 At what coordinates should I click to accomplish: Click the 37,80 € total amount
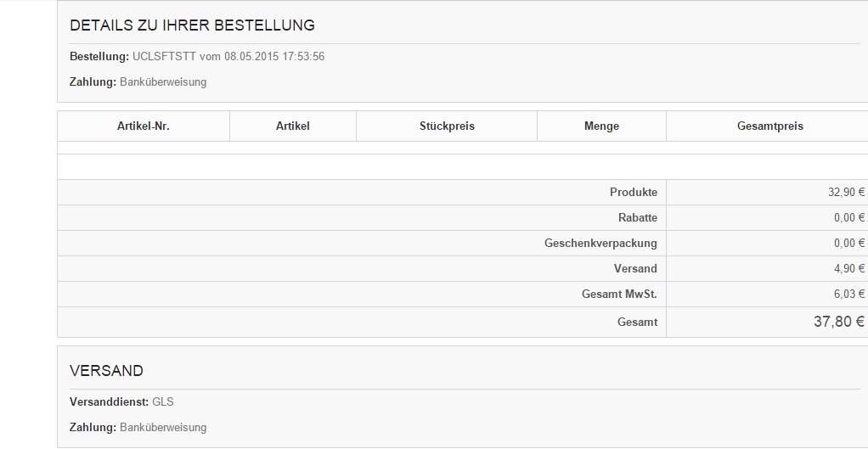[x=838, y=322]
